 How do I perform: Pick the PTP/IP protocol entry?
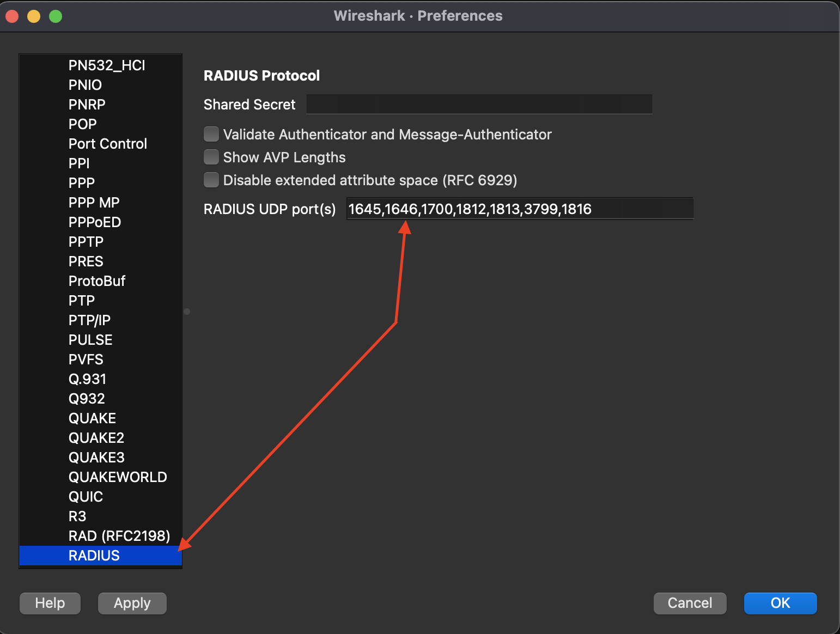pos(89,320)
